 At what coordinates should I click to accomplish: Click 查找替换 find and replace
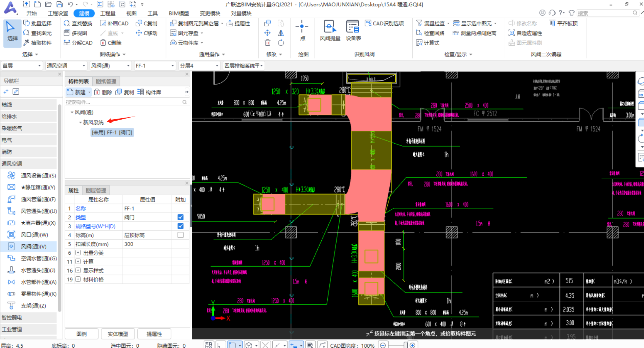point(78,23)
